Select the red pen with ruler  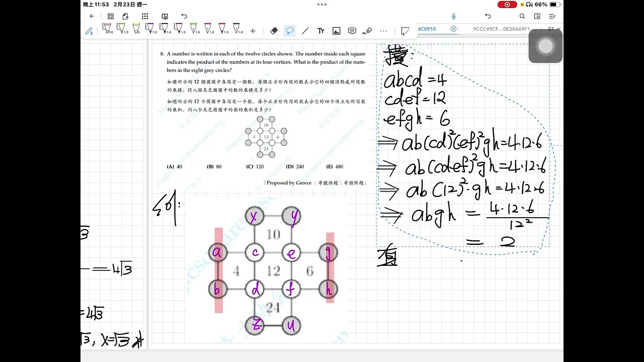pos(180,29)
